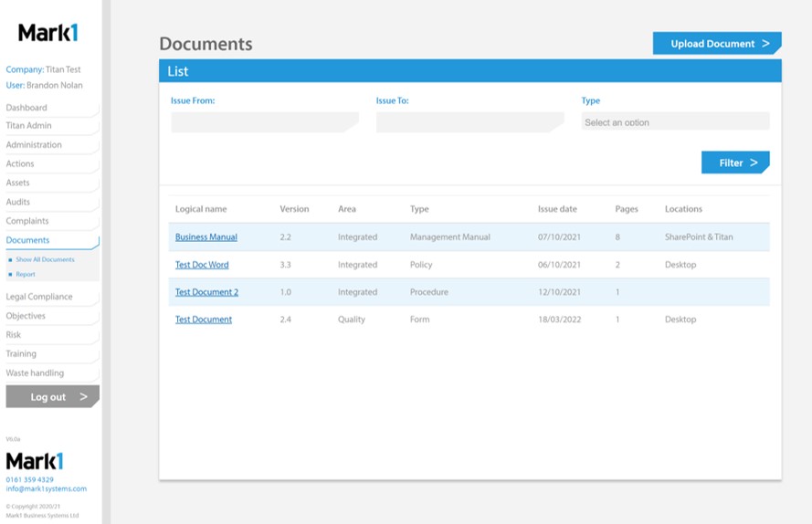Open the Audits sidebar section

click(18, 202)
